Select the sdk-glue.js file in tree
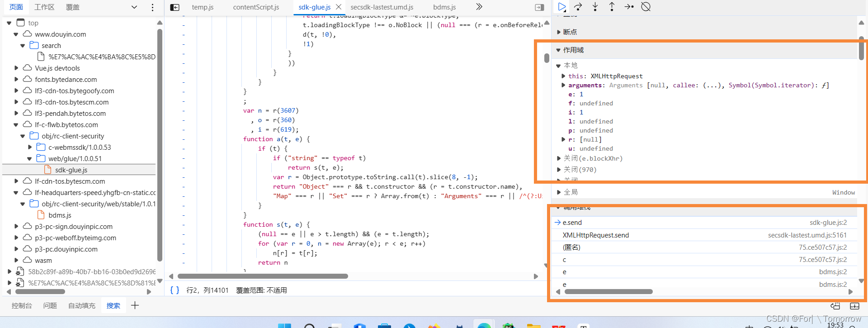The height and width of the screenshot is (328, 868). pos(71,170)
